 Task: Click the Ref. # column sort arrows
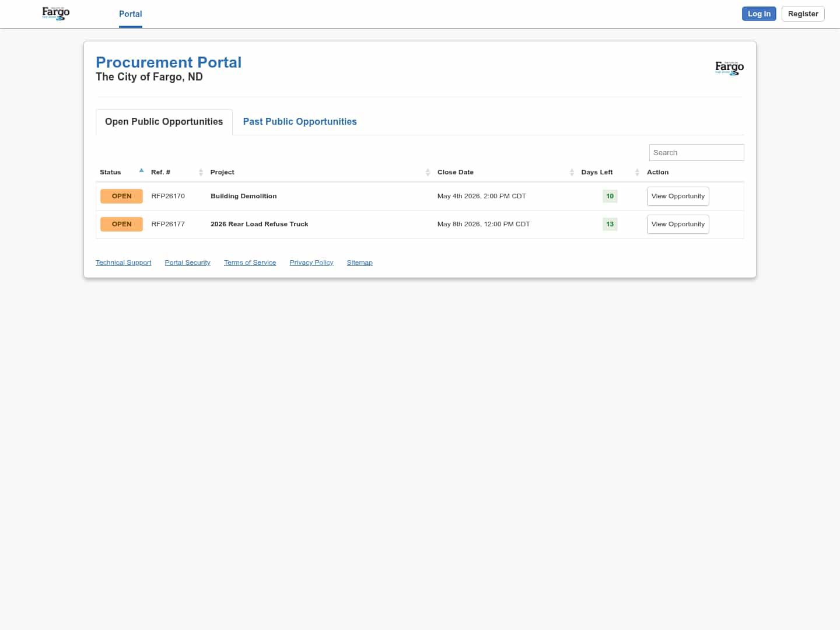coord(201,173)
